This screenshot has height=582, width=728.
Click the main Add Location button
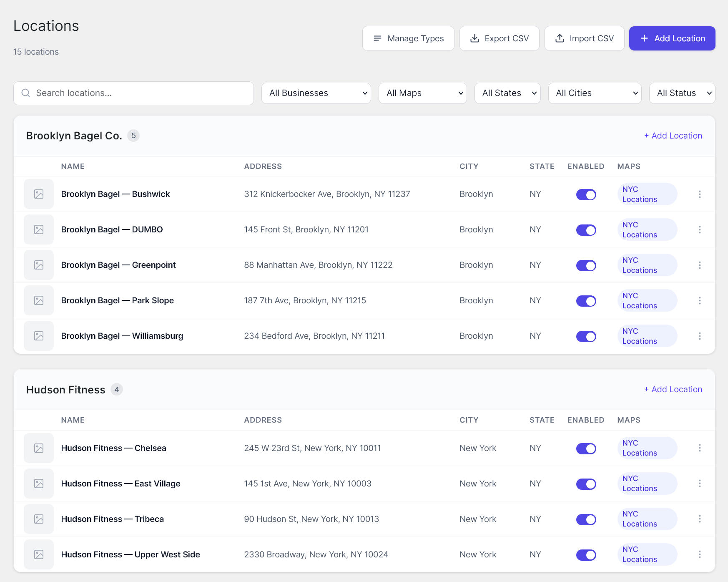click(672, 38)
